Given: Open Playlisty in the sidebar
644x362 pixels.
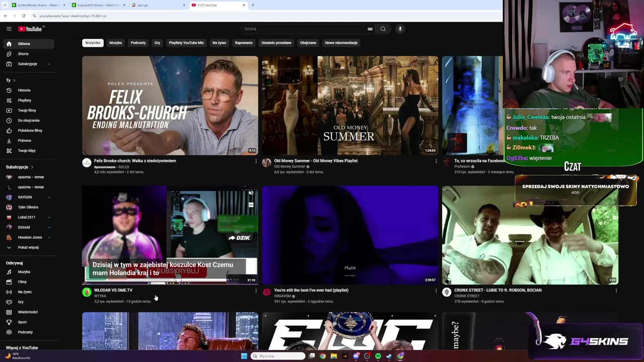Looking at the screenshot, I should tap(28, 101).
